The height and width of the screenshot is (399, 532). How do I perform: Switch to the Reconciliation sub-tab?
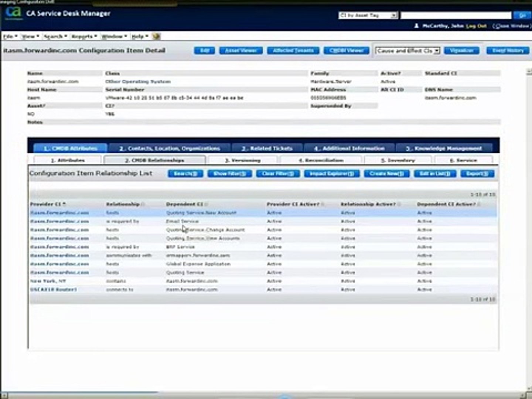pos(321,160)
